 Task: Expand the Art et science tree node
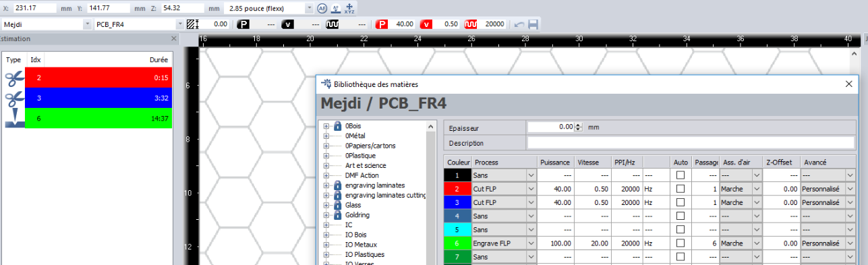[326, 165]
